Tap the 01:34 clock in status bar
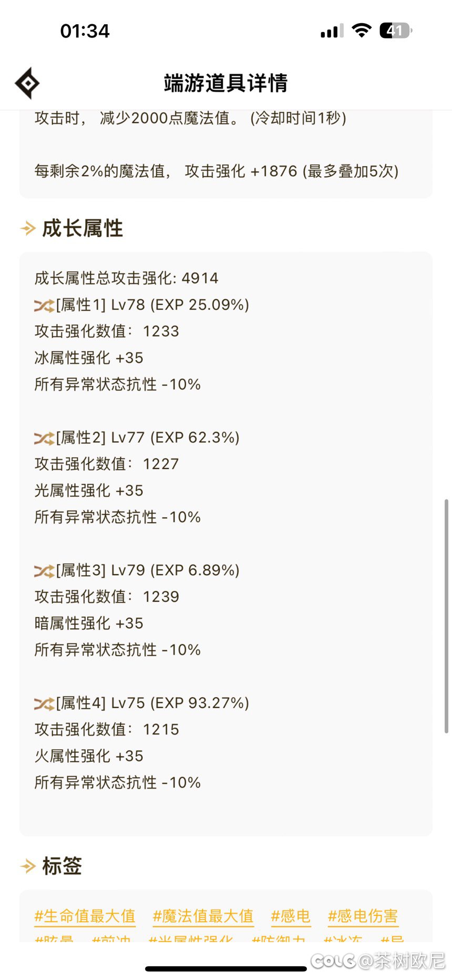 [x=85, y=31]
